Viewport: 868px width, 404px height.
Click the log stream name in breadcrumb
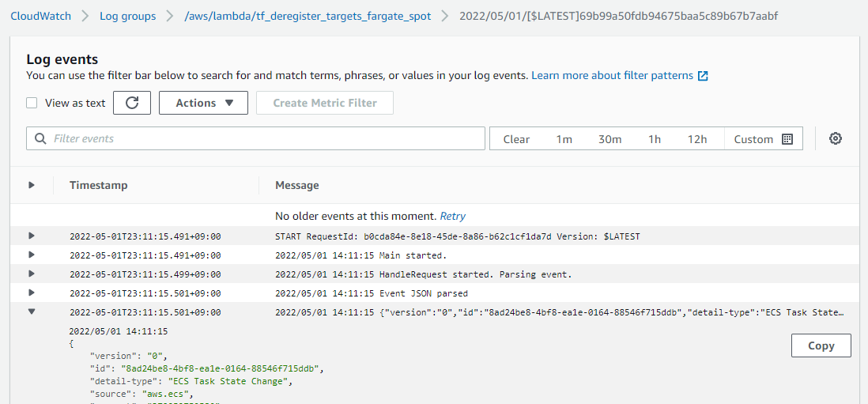tap(619, 16)
